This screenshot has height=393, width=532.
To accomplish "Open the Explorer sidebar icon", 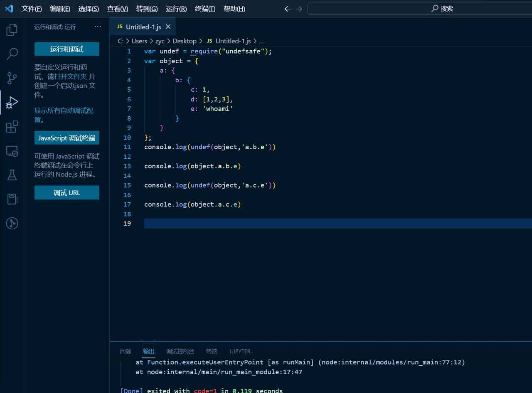I will 12,29.
